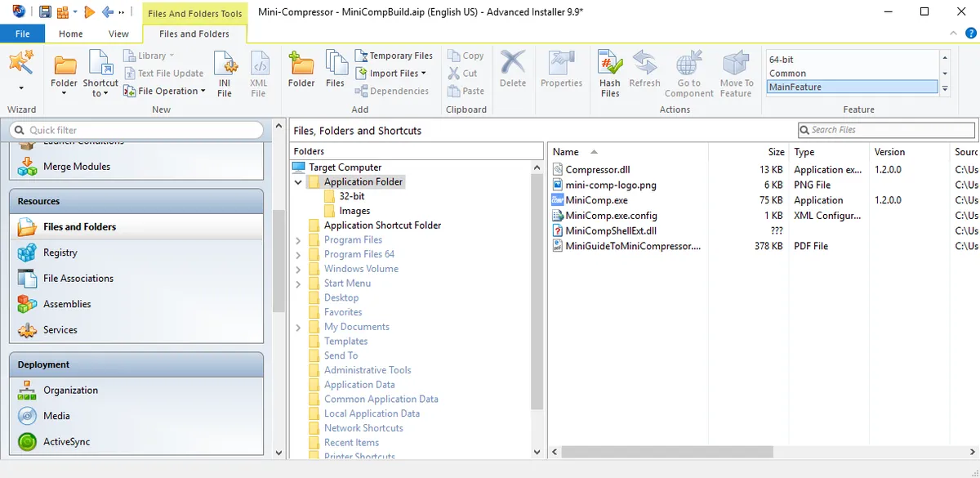Expand the Windows Volume node
Image resolution: width=980 pixels, height=478 pixels.
(299, 269)
